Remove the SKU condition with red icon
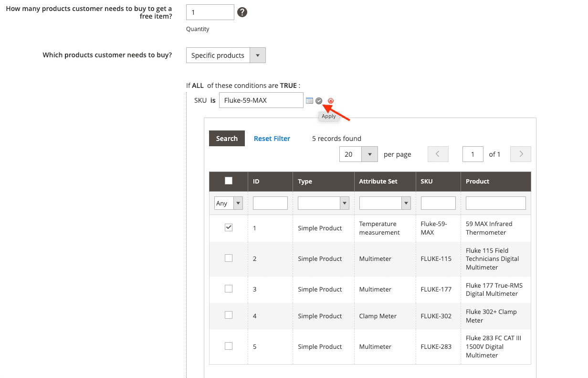588x378 pixels. 331,101
